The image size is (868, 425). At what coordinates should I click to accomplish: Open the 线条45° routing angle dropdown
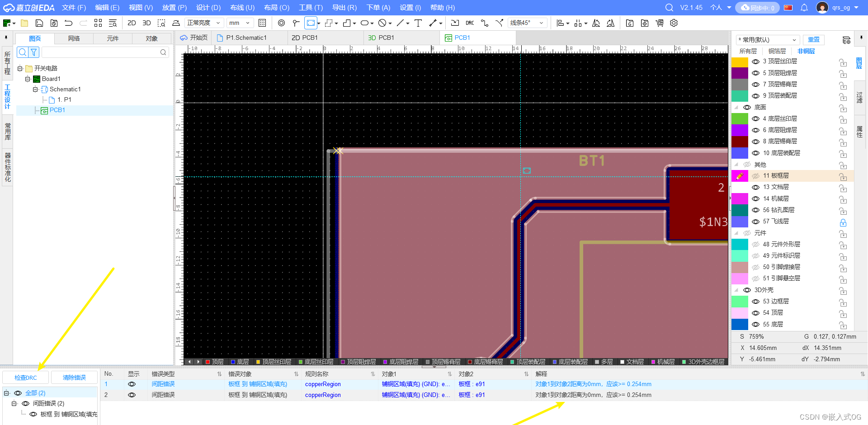click(x=527, y=23)
